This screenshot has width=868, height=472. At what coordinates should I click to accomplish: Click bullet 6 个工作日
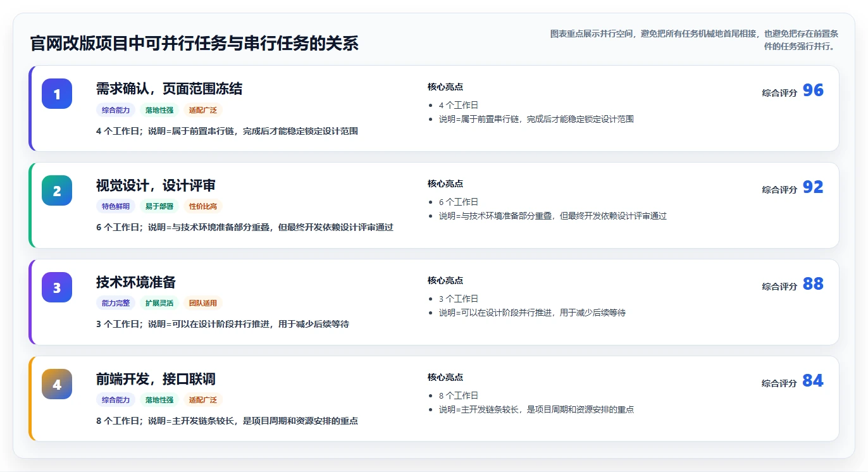459,202
